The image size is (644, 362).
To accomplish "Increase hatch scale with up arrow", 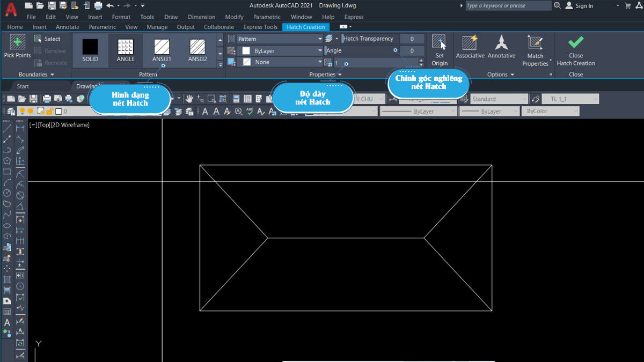I will 421,60.
